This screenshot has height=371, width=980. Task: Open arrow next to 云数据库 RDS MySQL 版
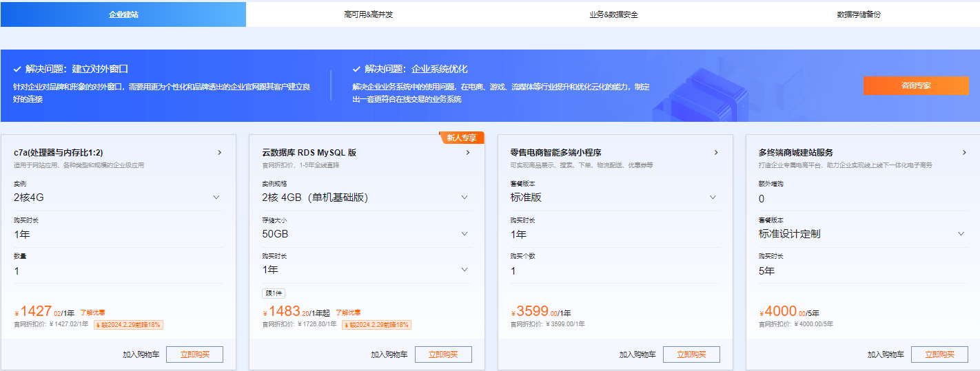click(468, 153)
